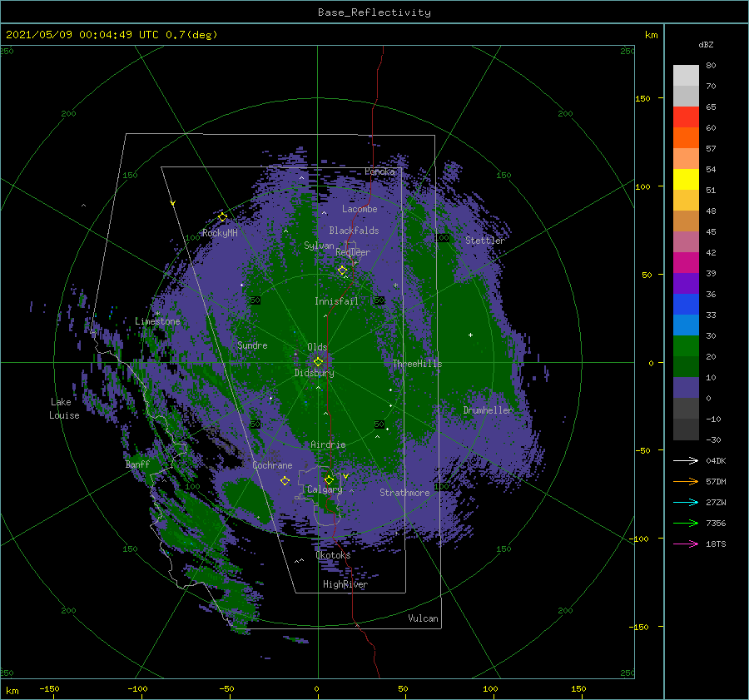This screenshot has width=749, height=700.
Task: Click the magenta 42 dBZ color swatch
Action: pyautogui.click(x=686, y=262)
